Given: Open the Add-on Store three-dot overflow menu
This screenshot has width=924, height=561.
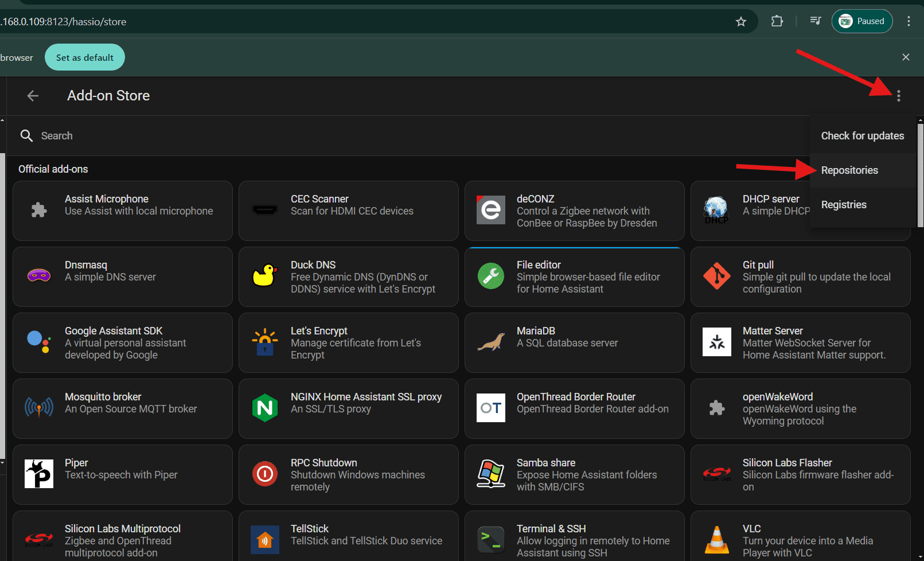Looking at the screenshot, I should pyautogui.click(x=898, y=96).
